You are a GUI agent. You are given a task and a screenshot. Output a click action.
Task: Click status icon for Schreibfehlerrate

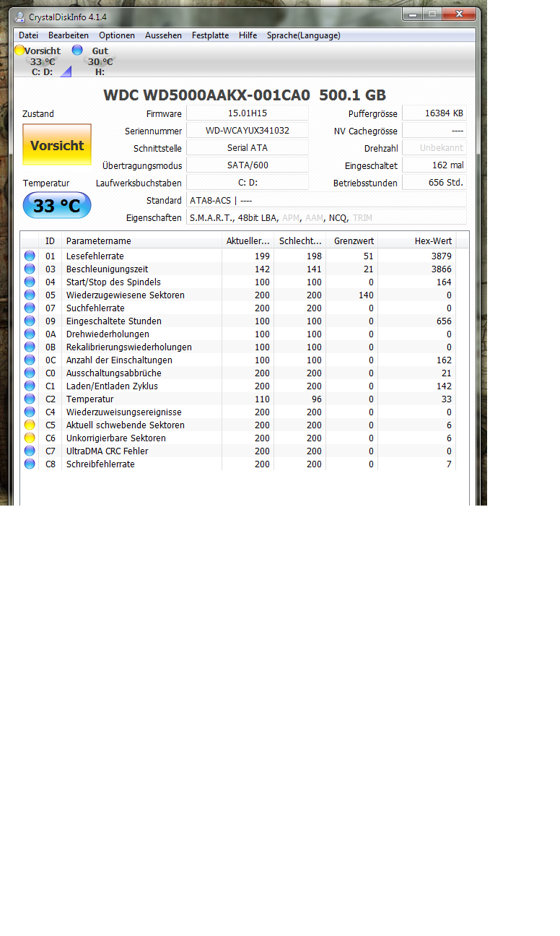tap(30, 464)
